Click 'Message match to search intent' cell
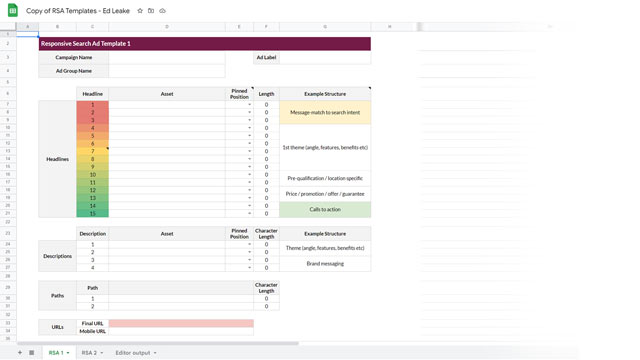This screenshot has height=360, width=640. [325, 112]
